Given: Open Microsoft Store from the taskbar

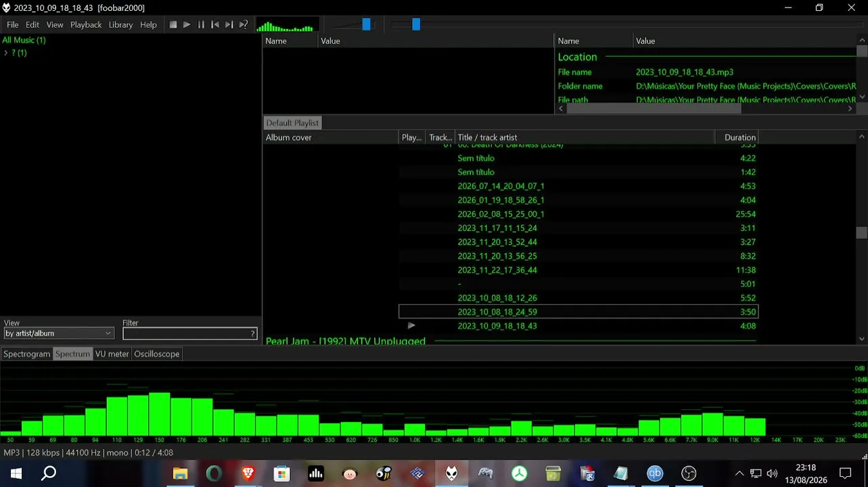Looking at the screenshot, I should coord(281,473).
